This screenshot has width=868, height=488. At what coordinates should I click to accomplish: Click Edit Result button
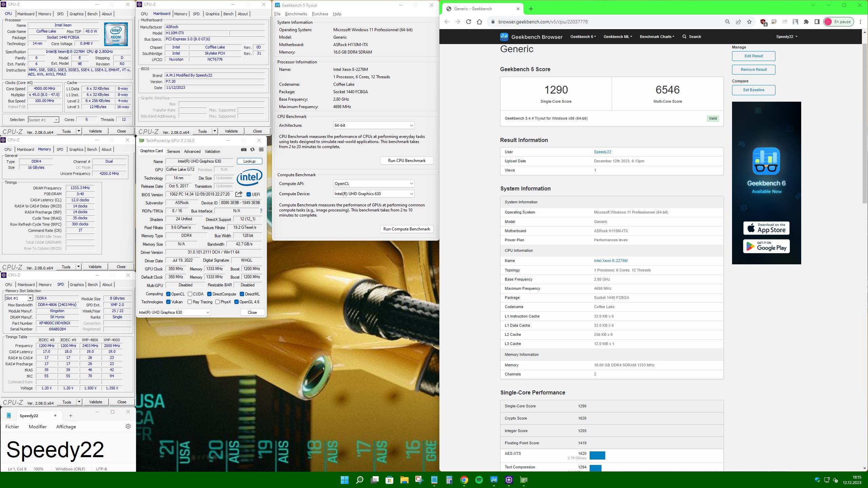click(753, 56)
